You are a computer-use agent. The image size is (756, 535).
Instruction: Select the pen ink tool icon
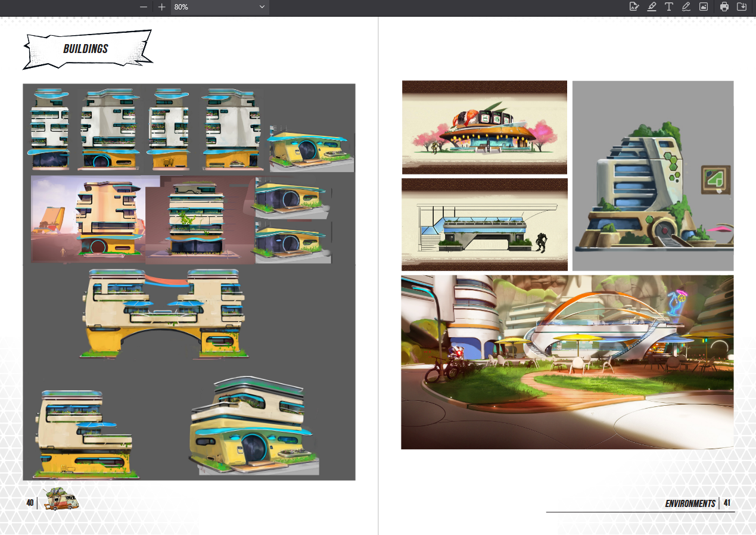pyautogui.click(x=686, y=7)
